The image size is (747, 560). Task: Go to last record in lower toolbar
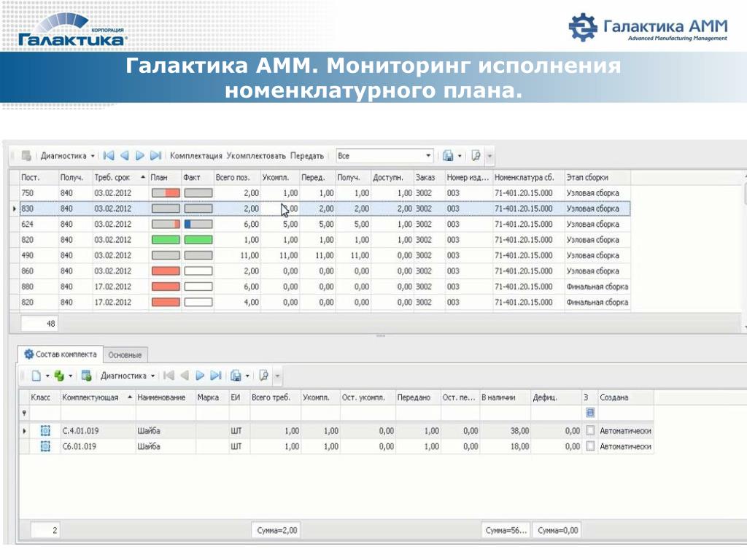216,376
